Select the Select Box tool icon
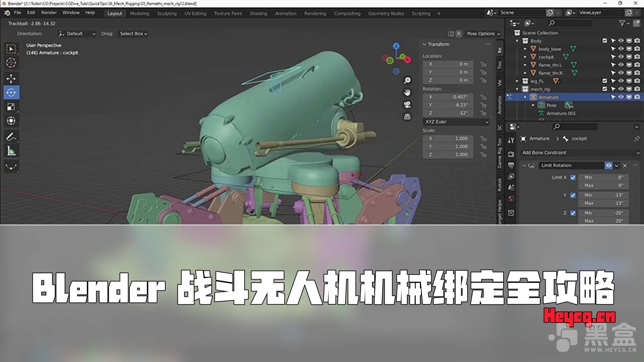The width and height of the screenshot is (644, 362). coord(11,49)
